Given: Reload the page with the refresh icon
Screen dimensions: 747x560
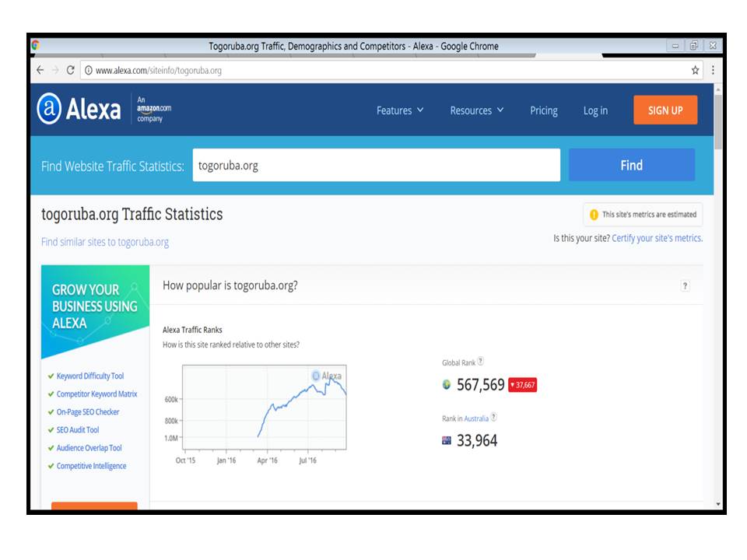Looking at the screenshot, I should pyautogui.click(x=71, y=70).
